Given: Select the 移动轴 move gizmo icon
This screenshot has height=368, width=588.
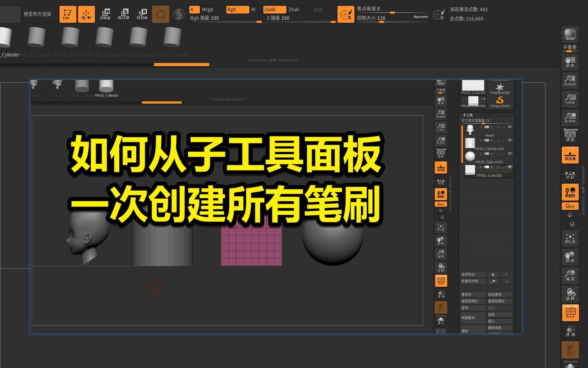Looking at the screenshot, I should tap(105, 14).
